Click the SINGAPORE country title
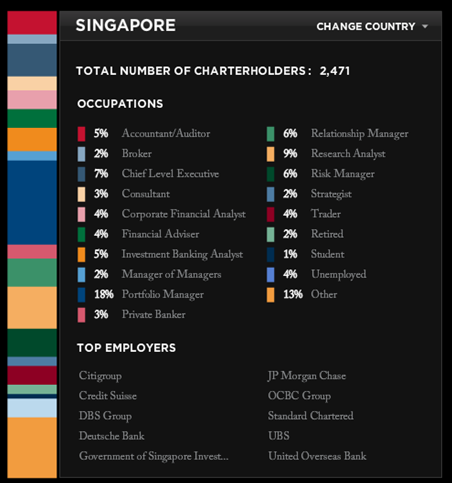The image size is (452, 483). [126, 25]
